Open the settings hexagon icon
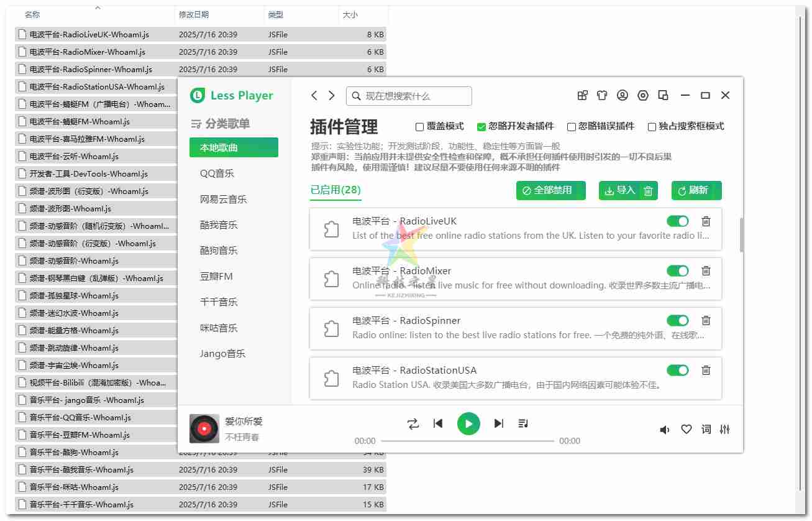The width and height of the screenshot is (812, 521). tap(643, 95)
